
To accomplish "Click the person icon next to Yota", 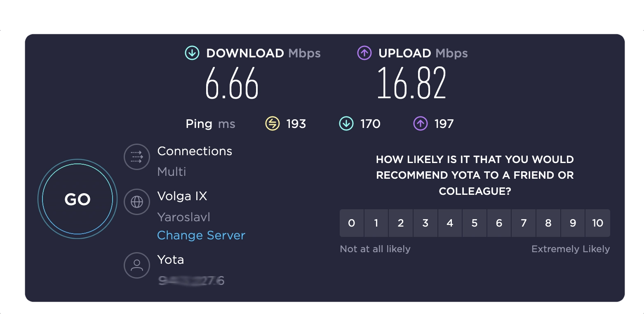I will point(136,265).
